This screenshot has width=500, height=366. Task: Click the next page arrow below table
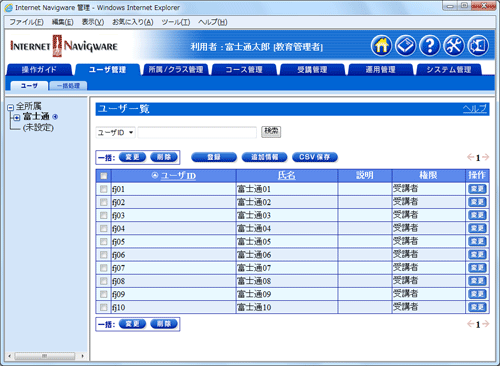click(x=486, y=324)
